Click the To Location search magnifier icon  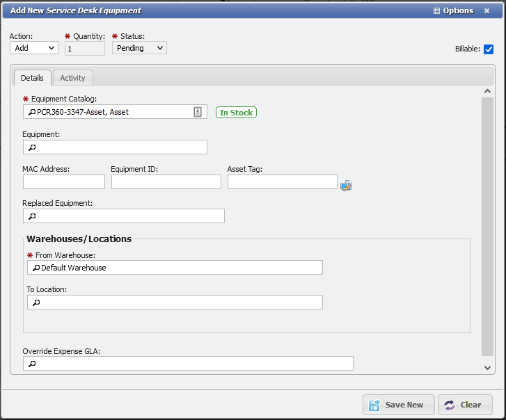tap(35, 302)
